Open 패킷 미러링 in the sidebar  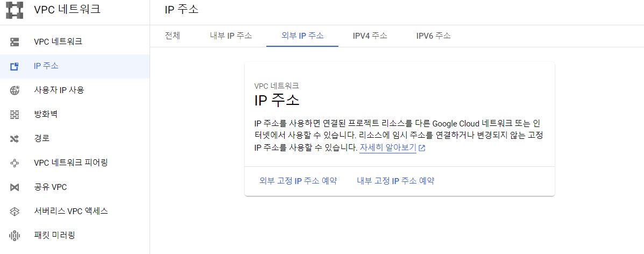point(75,236)
